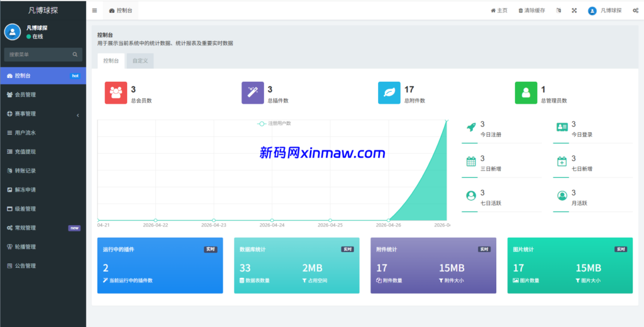Image resolution: width=644 pixels, height=327 pixels.
Task: Click the sidebar user avatar
Action: coord(13,31)
